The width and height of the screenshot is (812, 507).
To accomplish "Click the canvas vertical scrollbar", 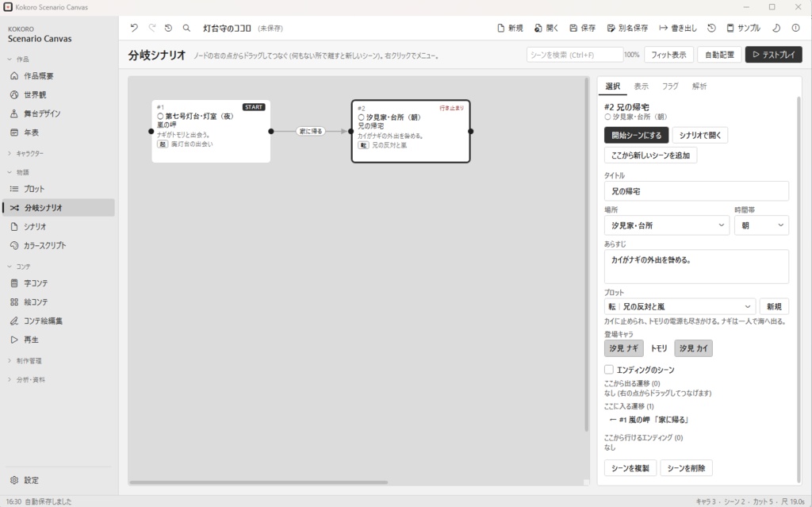I will pyautogui.click(x=587, y=255).
